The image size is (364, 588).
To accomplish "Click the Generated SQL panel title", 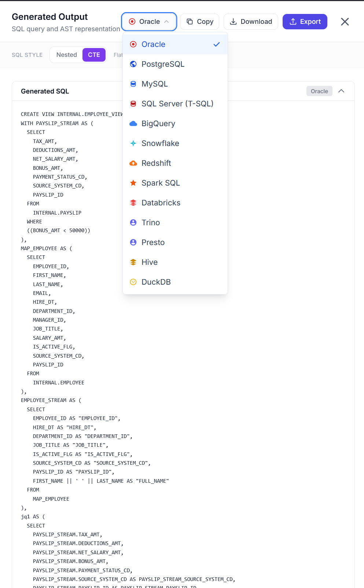I will click(x=45, y=91).
